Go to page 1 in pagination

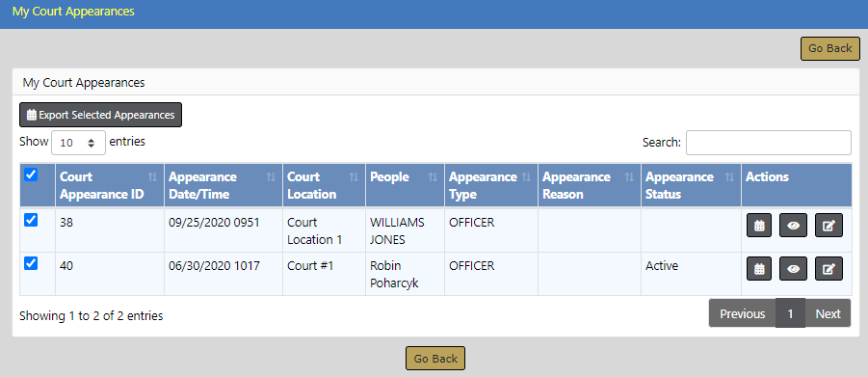point(790,313)
